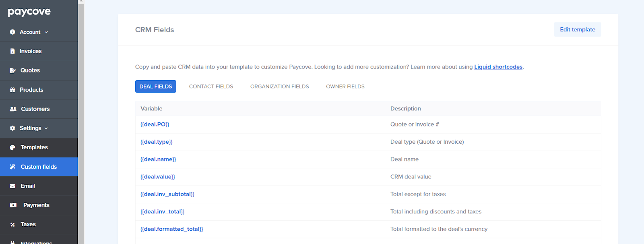Click the Templates palette icon
The height and width of the screenshot is (244, 644).
12,147
